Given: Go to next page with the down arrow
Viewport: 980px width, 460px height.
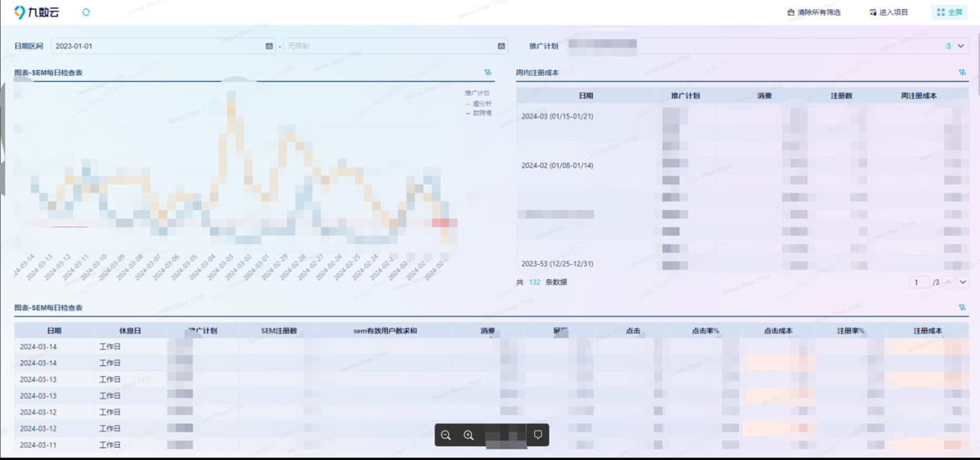Looking at the screenshot, I should tap(963, 282).
